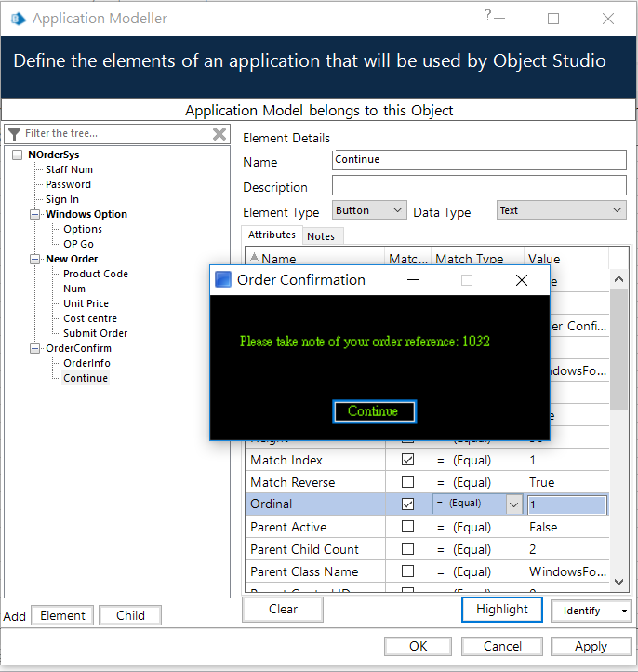Open the Element Type dropdown
The height and width of the screenshot is (672, 638).
click(x=369, y=210)
